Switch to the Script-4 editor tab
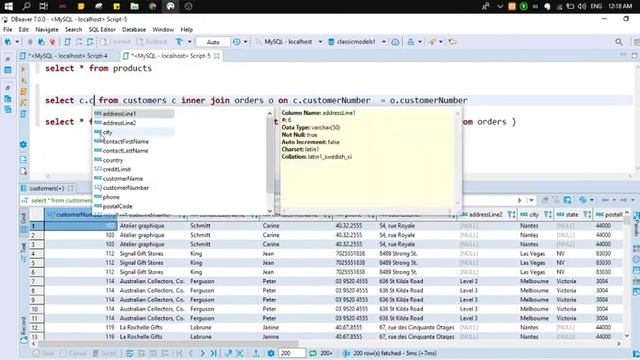The height and width of the screenshot is (360, 640). [x=64, y=56]
